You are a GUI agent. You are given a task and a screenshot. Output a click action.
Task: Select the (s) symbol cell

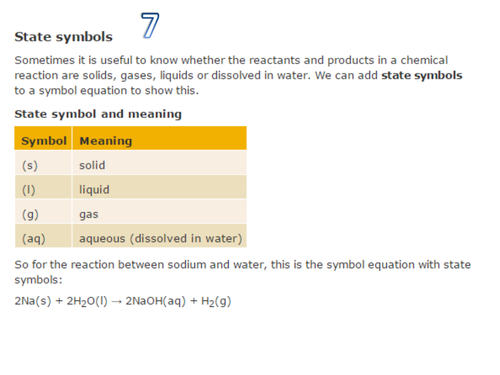(43, 163)
